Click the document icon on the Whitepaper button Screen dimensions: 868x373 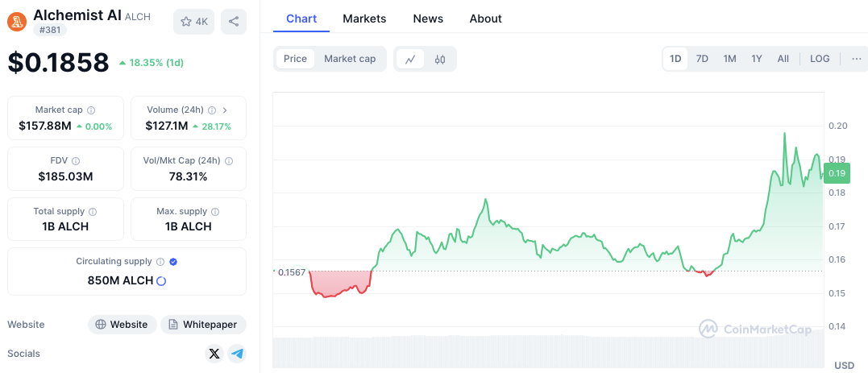173,325
